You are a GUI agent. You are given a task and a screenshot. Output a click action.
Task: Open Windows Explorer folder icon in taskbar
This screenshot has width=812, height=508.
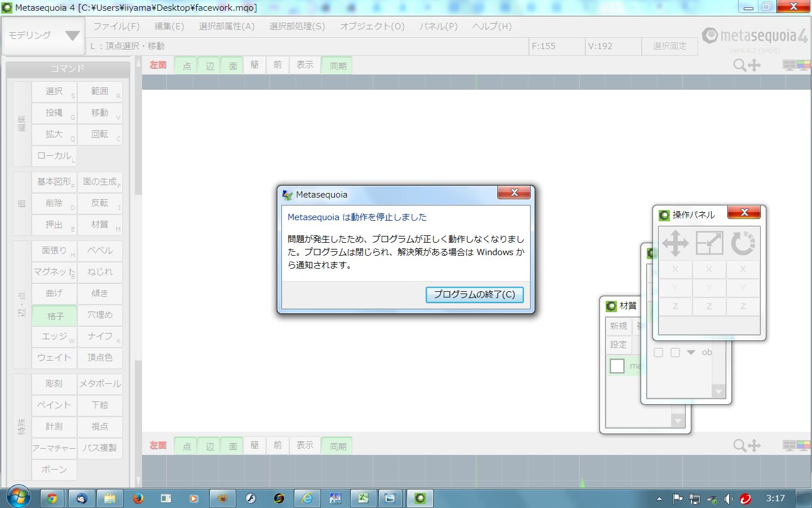tap(109, 498)
